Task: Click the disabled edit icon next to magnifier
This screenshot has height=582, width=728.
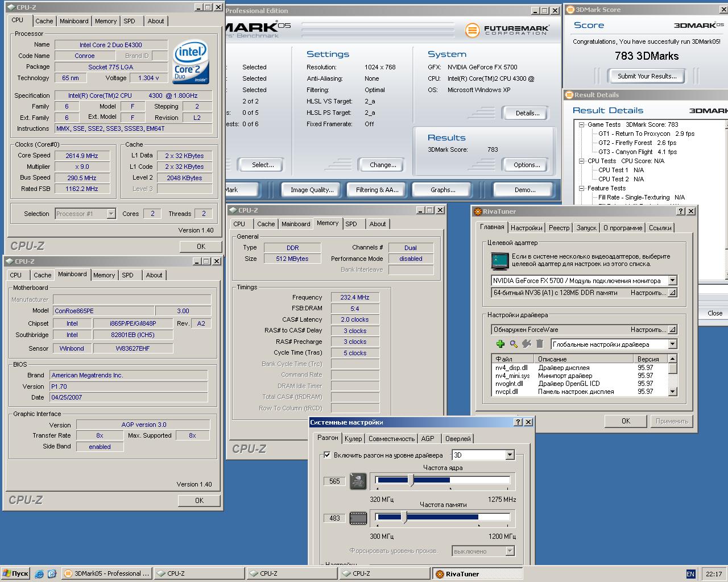Action: [527, 344]
